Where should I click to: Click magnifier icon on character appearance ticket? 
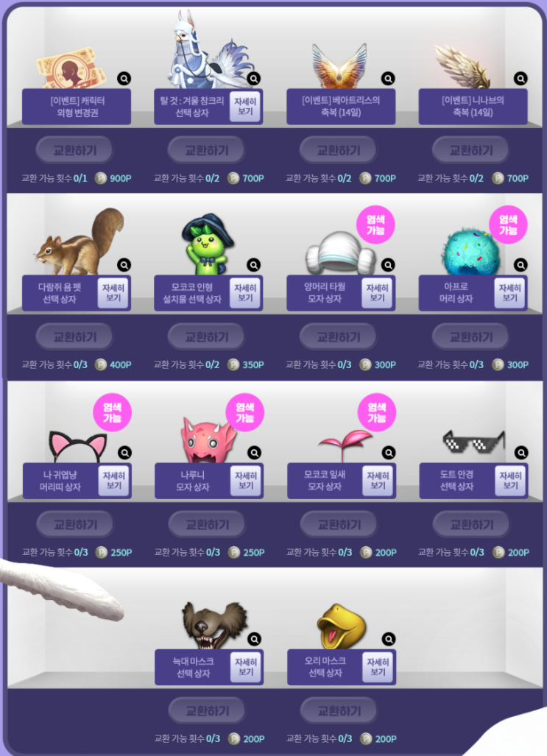coord(124,79)
